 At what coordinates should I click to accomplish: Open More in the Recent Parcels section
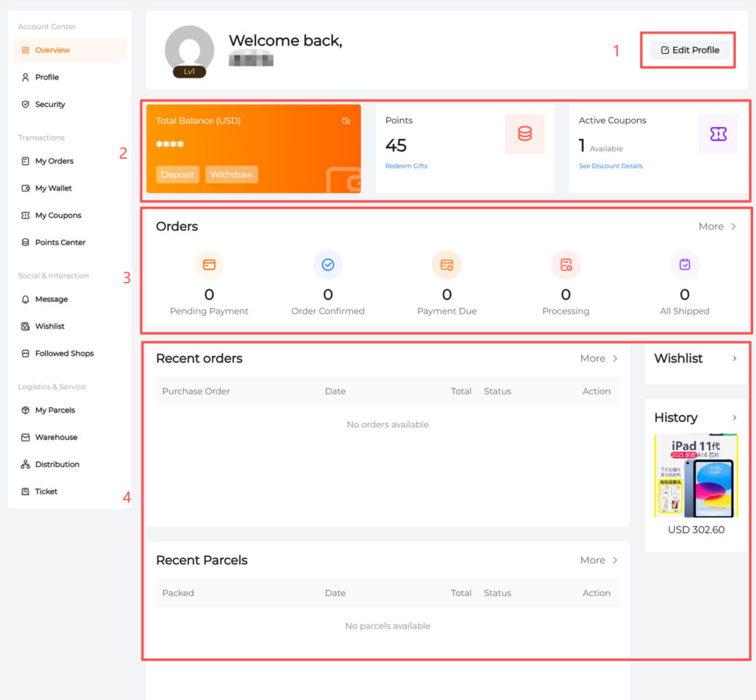point(599,560)
